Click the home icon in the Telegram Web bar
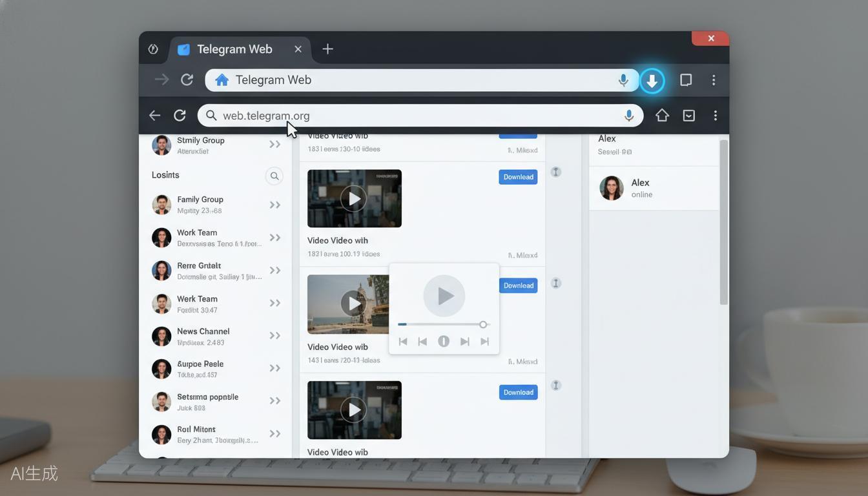868x496 pixels. coord(222,80)
